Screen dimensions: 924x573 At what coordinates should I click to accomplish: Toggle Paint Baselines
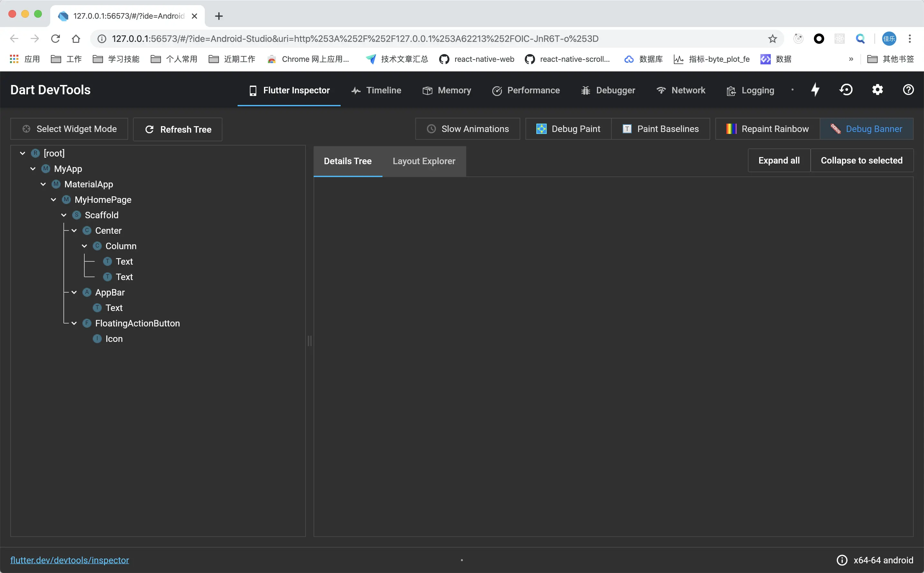660,129
